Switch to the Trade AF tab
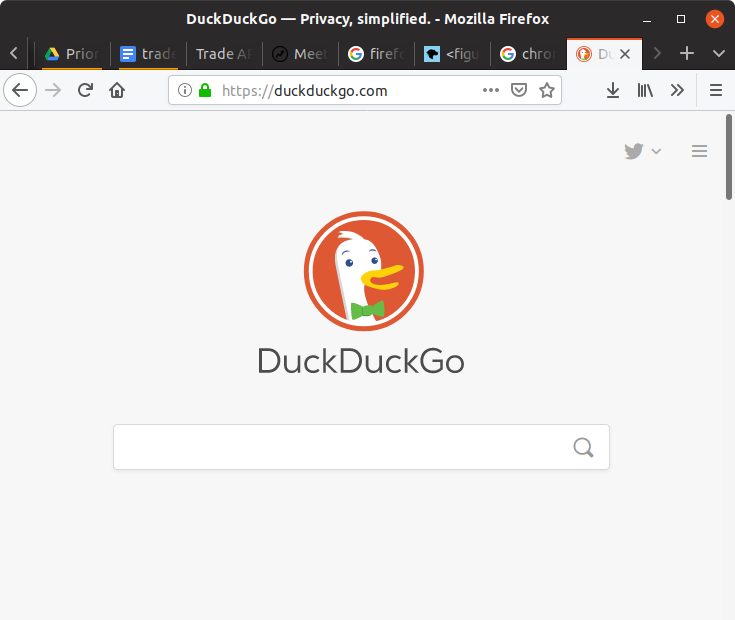The width and height of the screenshot is (735, 620). coord(224,54)
